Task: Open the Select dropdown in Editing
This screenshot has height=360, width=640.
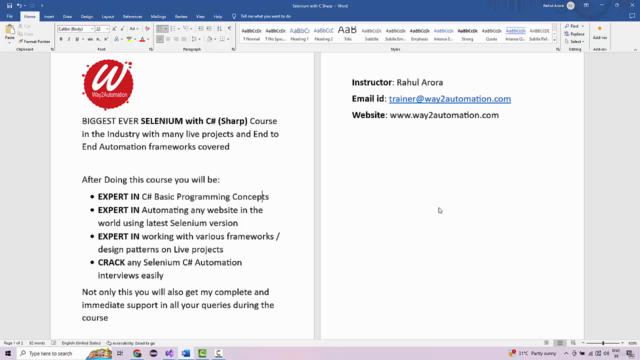Action: (x=575, y=42)
